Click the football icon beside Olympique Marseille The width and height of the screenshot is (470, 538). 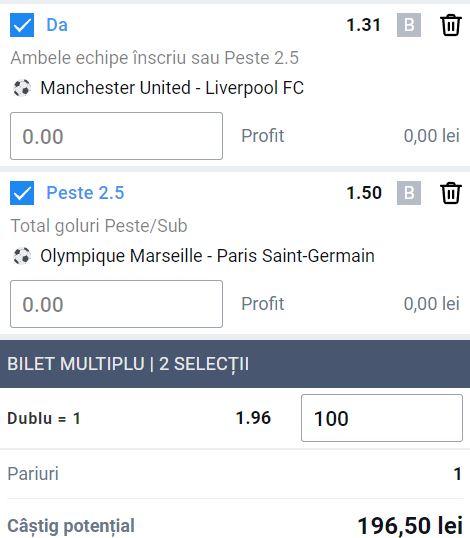[22, 256]
